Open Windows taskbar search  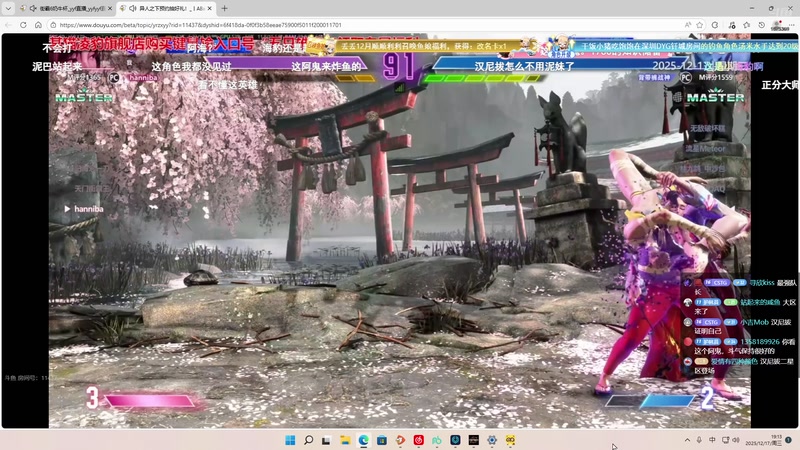pyautogui.click(x=309, y=440)
